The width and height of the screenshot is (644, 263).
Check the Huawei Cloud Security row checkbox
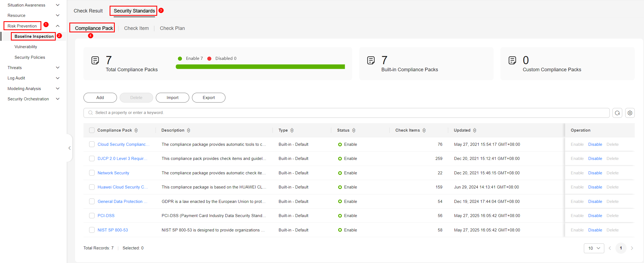click(92, 187)
